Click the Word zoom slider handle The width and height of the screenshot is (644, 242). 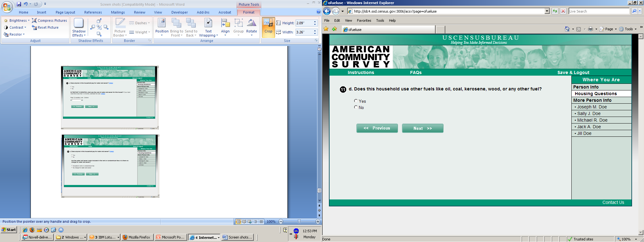[x=299, y=222]
